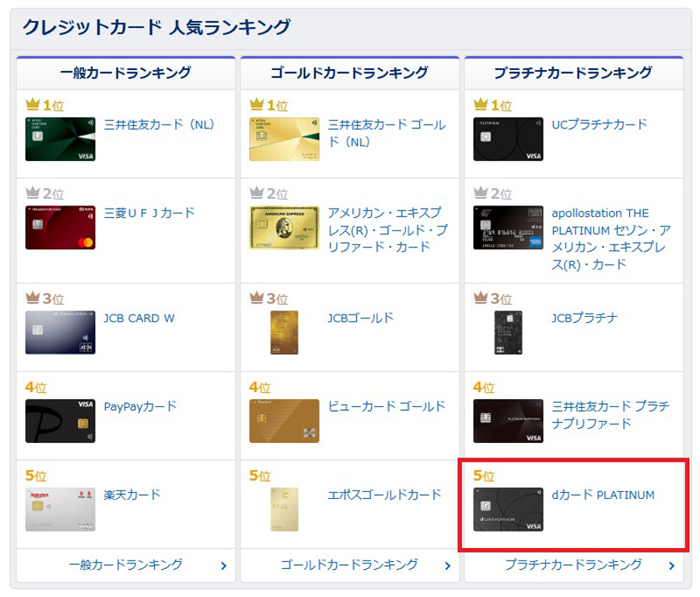Go to the ゴールドカードランキング footer link

(349, 565)
